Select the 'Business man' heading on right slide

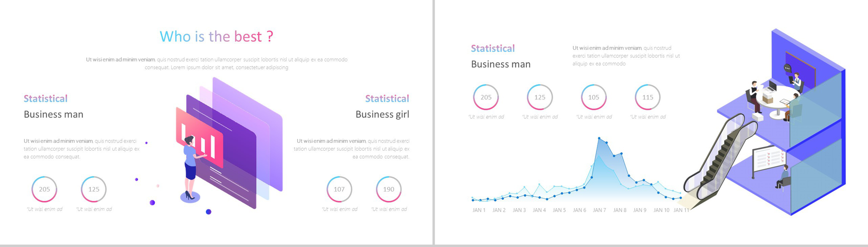click(x=501, y=64)
